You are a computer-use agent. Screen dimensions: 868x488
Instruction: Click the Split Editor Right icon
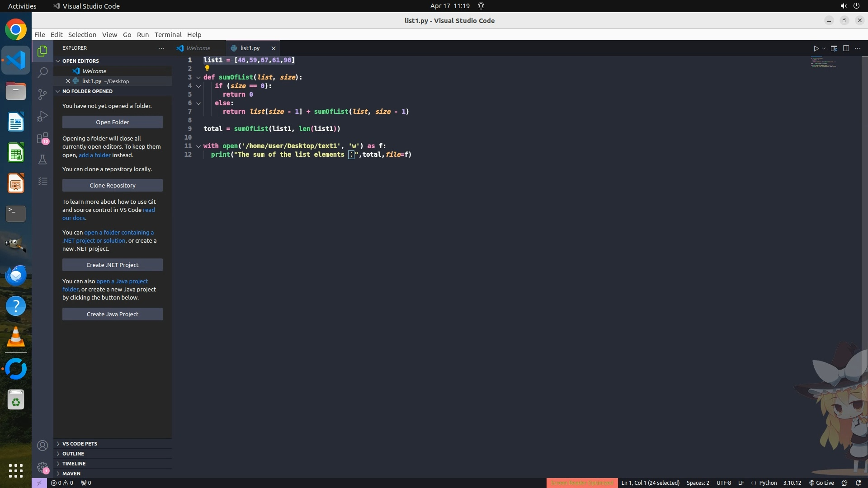(x=846, y=48)
